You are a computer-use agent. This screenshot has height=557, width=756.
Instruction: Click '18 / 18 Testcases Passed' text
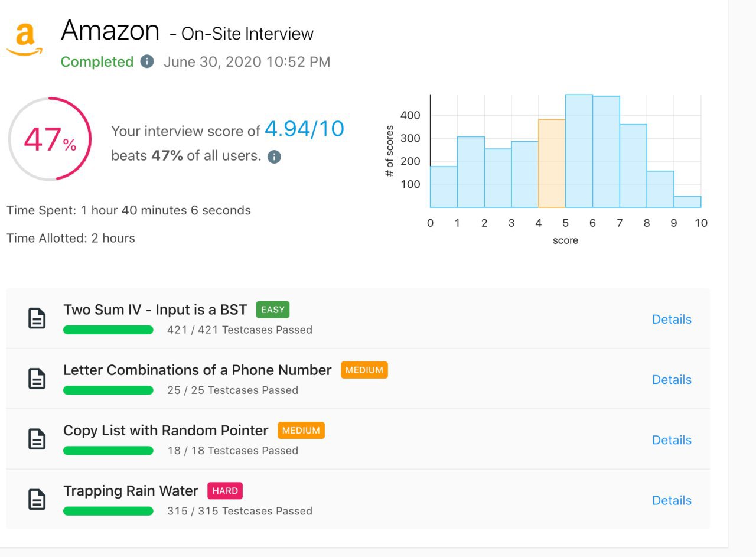[x=233, y=450]
